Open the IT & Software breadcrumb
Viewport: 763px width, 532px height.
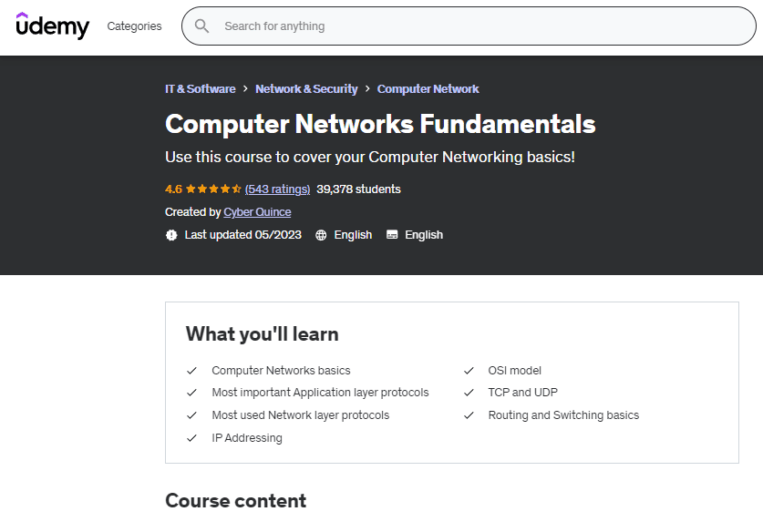pos(200,89)
